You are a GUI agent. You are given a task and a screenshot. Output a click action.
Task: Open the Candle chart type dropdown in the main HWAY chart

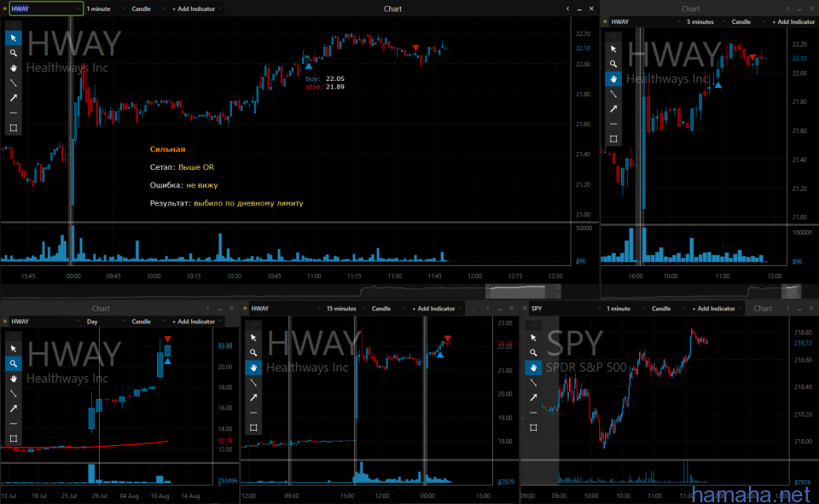[148, 9]
